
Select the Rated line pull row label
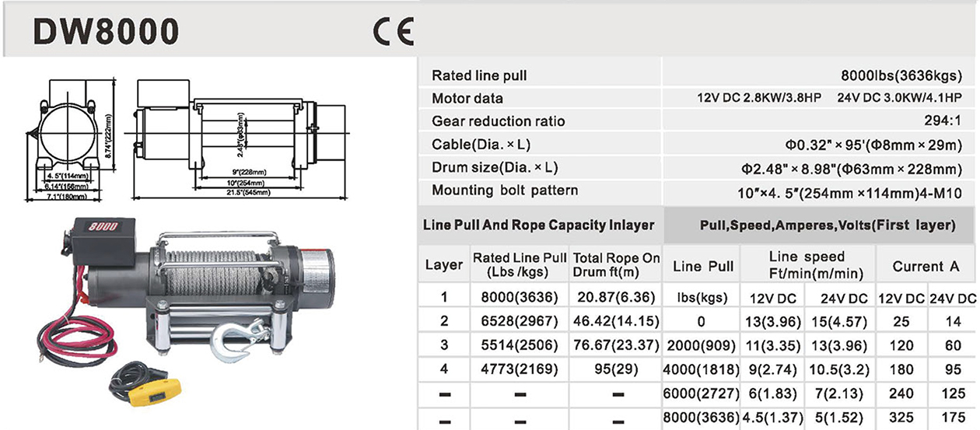[479, 75]
